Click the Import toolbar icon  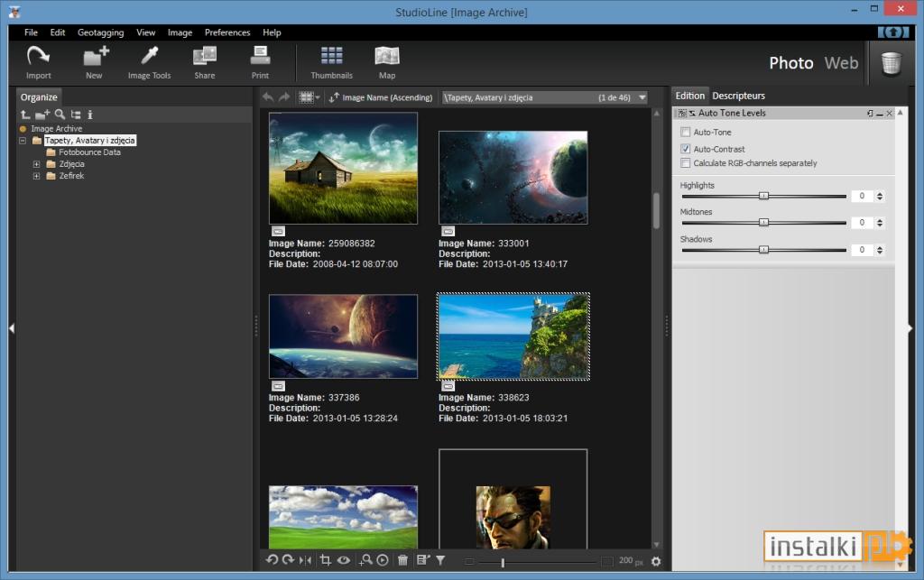coord(38,61)
